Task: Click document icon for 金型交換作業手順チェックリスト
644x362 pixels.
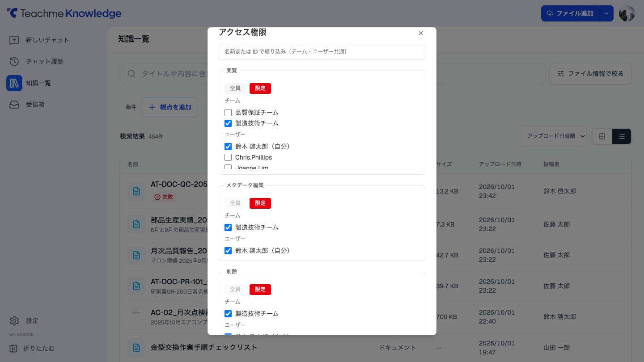Action: (136, 348)
